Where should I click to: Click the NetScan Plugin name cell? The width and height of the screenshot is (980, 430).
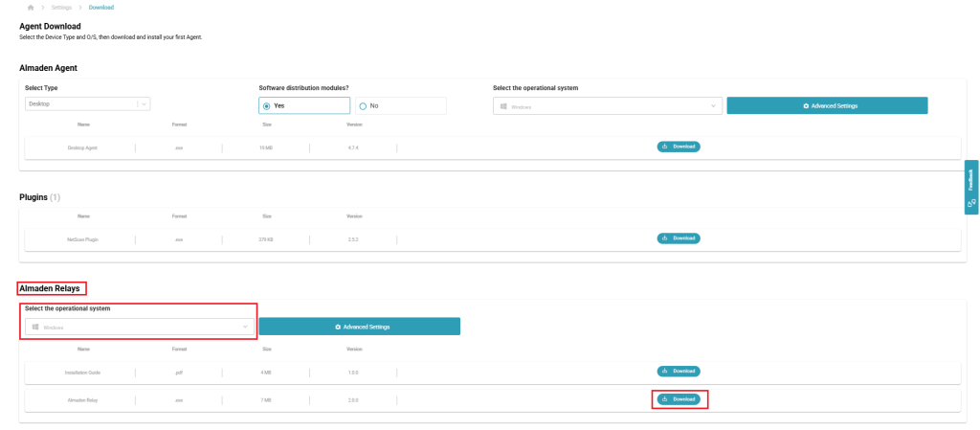click(82, 238)
